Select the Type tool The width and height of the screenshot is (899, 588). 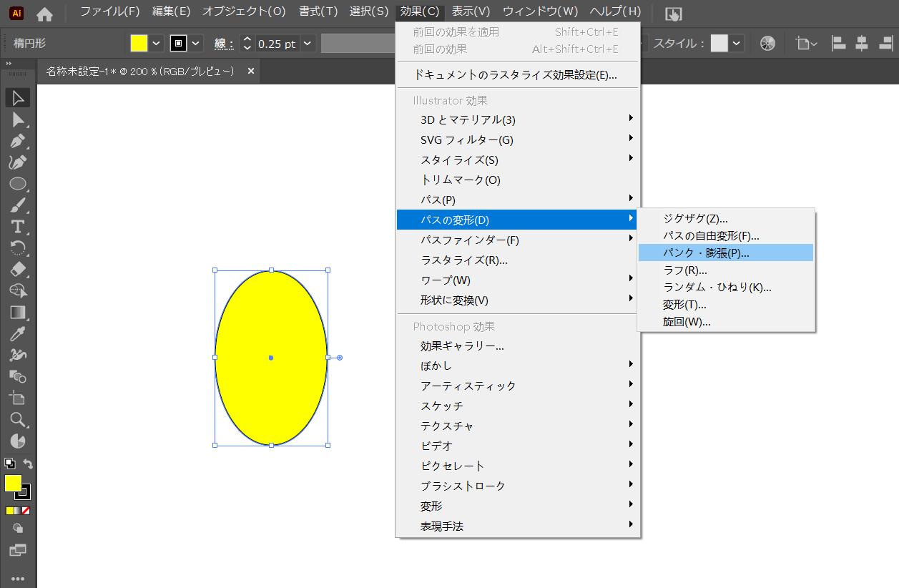click(x=18, y=227)
